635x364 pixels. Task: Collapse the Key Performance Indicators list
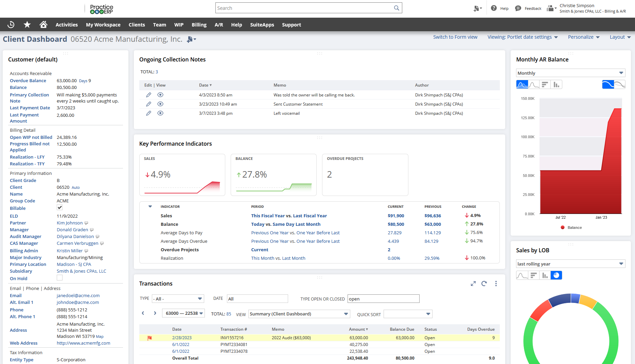[x=150, y=206]
